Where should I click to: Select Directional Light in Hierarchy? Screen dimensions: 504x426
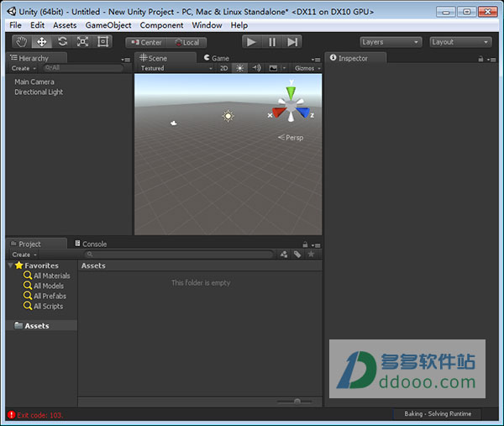tap(39, 92)
